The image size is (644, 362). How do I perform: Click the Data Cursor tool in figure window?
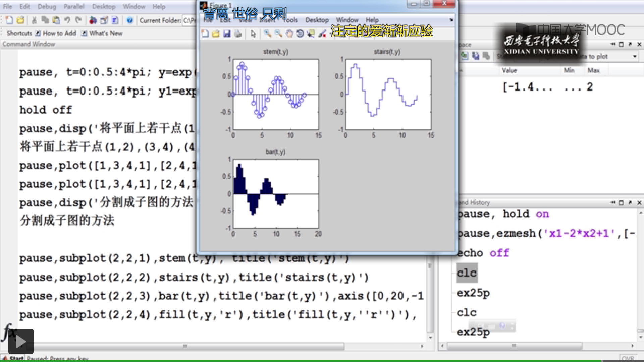[311, 34]
